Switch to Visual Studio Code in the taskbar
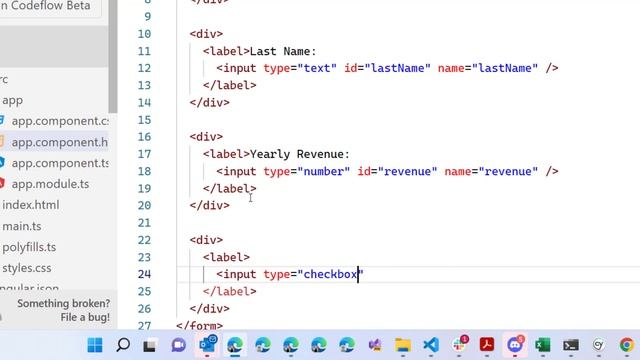 click(x=431, y=345)
